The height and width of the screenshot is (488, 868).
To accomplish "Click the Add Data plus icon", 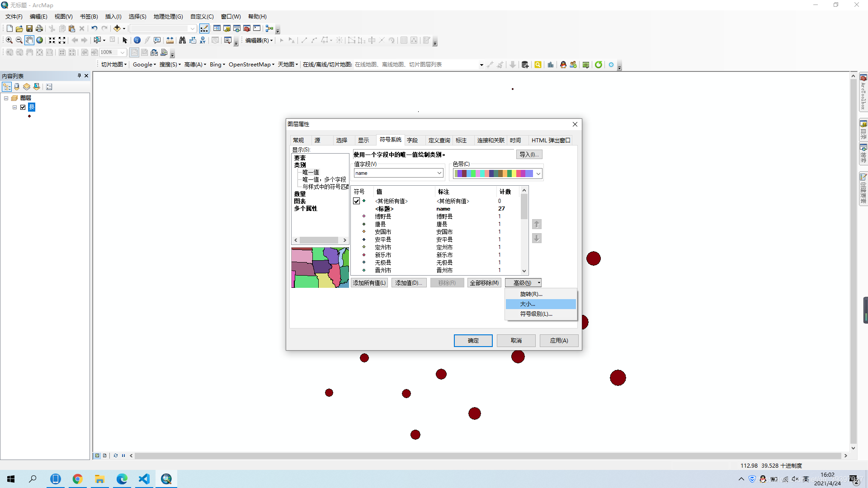I will tap(117, 28).
